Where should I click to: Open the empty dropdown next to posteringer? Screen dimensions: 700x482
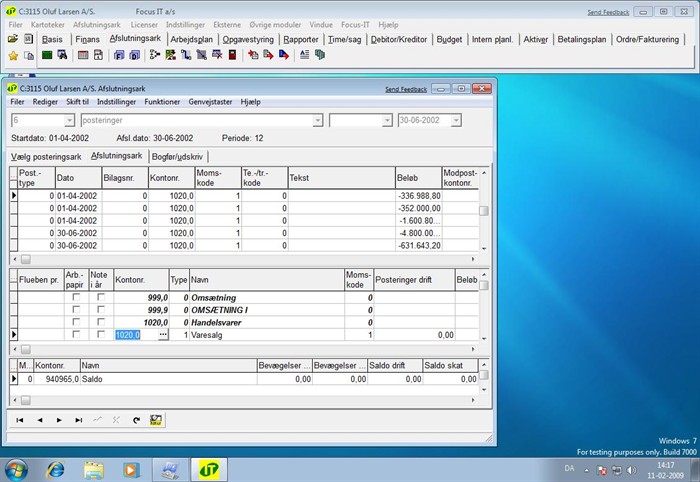point(387,120)
